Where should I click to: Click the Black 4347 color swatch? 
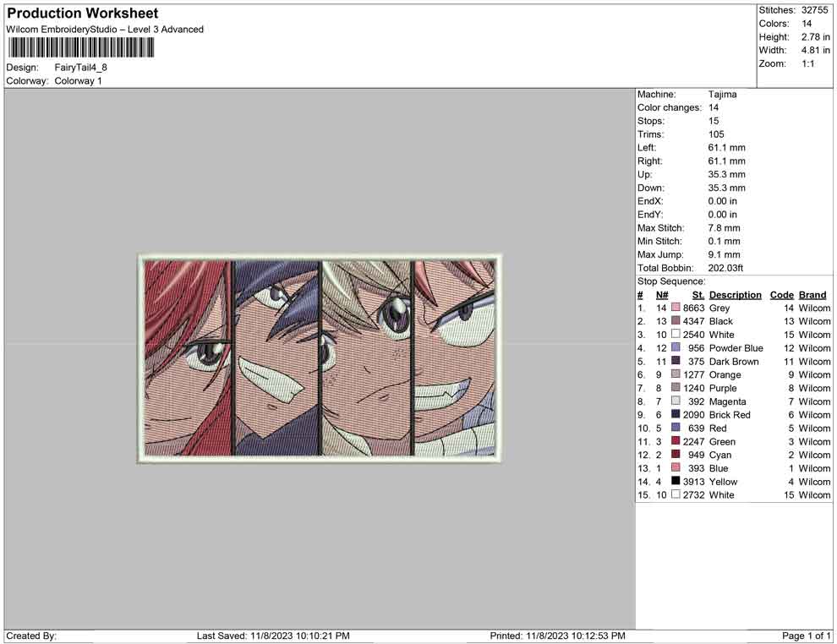click(x=676, y=320)
